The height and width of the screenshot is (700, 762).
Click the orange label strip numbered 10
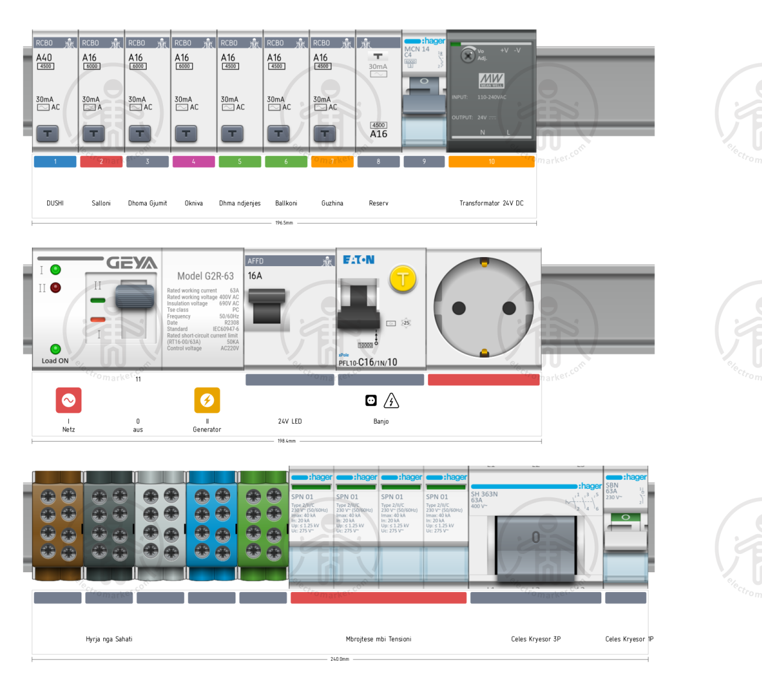[491, 162]
